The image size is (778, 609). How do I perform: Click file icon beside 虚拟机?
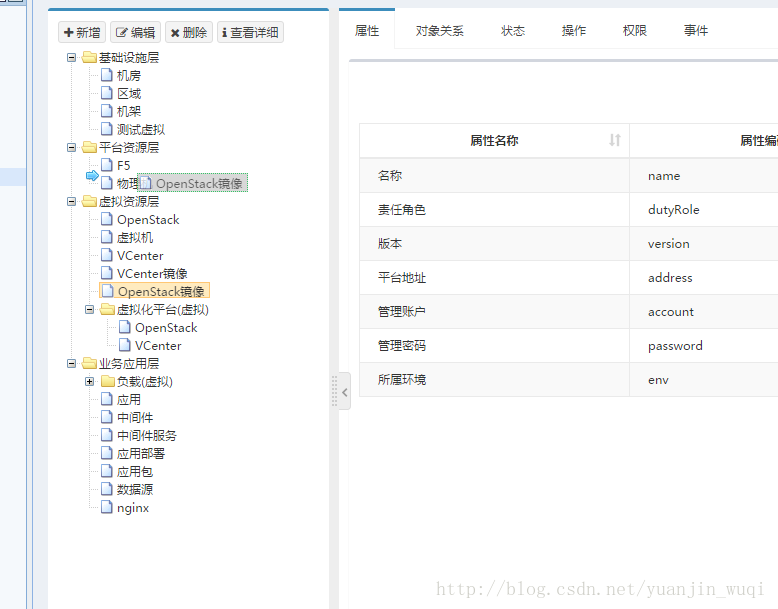107,238
